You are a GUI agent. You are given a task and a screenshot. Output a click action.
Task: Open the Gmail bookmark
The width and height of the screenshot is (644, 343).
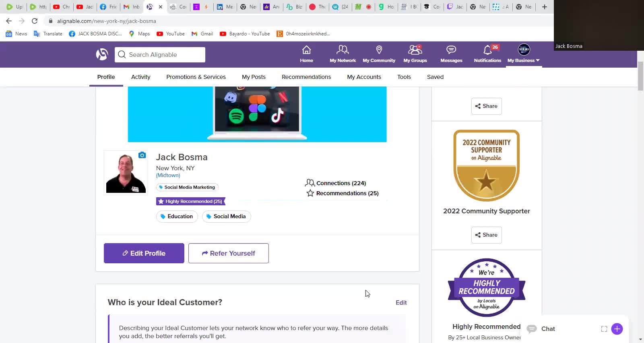click(202, 34)
